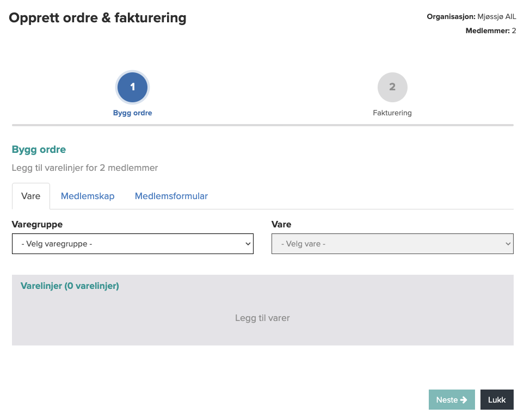Click the teal 'Bygg ordre' section heading
The width and height of the screenshot is (524, 420).
click(x=39, y=150)
